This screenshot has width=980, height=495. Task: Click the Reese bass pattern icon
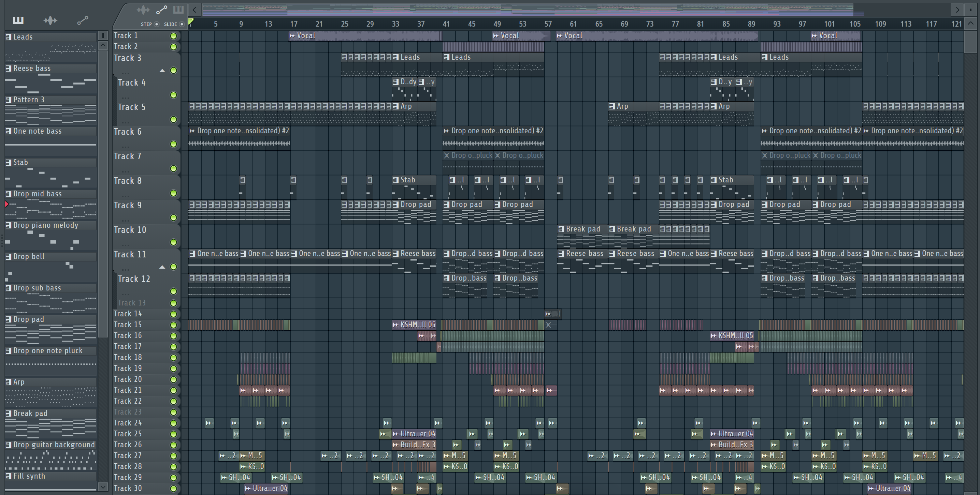[9, 69]
